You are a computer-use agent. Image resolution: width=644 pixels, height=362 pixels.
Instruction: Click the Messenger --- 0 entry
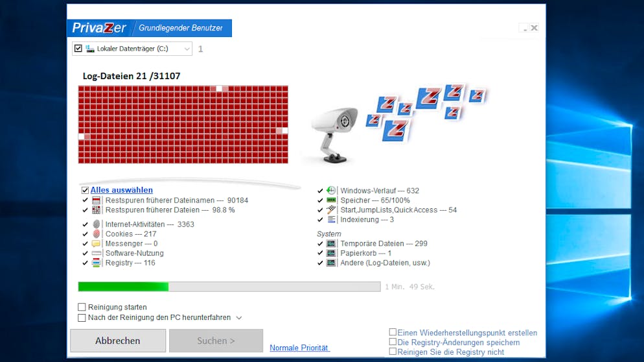pyautogui.click(x=132, y=243)
